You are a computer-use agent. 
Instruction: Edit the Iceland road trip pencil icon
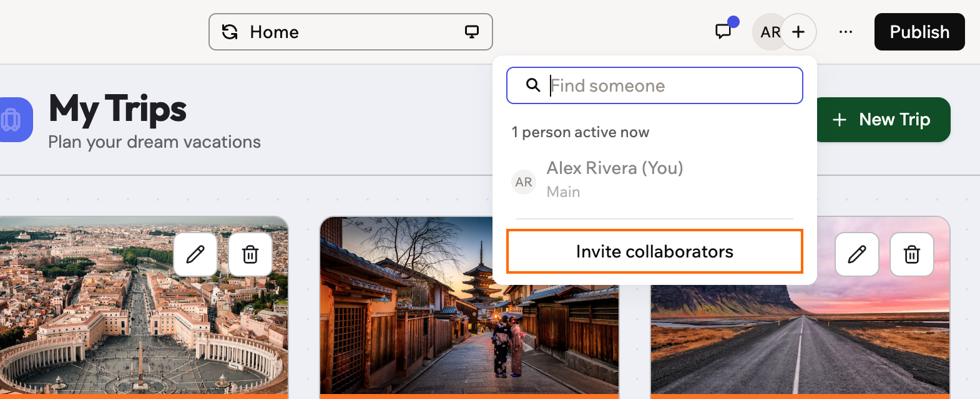pos(857,254)
